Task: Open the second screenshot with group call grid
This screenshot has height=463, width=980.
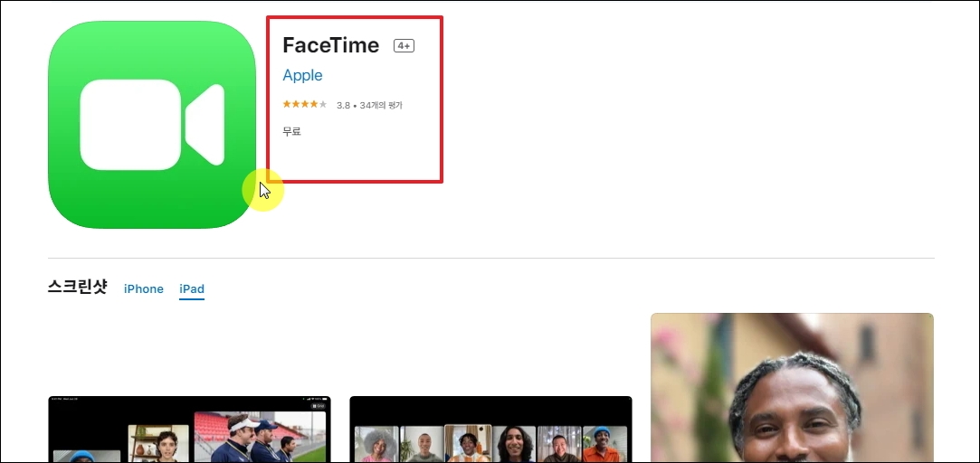Action: click(x=490, y=430)
